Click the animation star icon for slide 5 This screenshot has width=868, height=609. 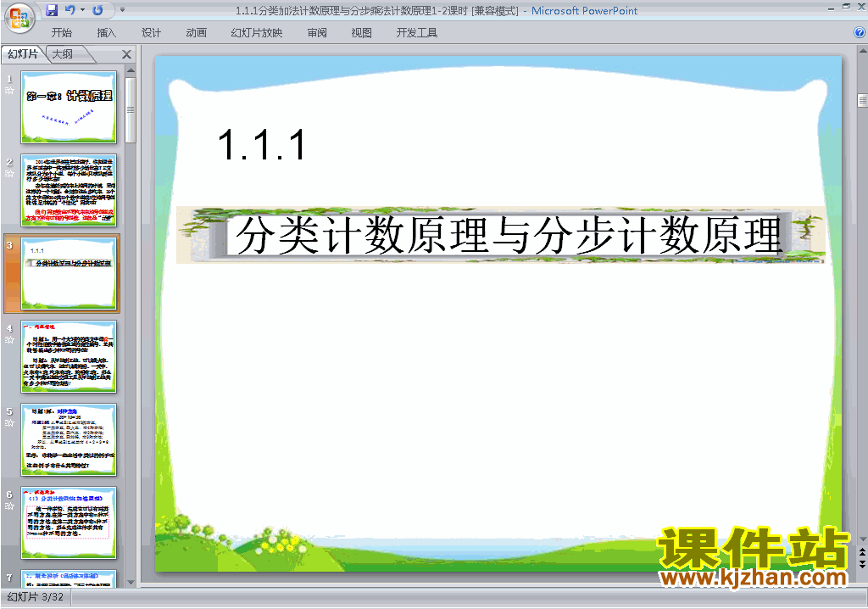(9, 422)
